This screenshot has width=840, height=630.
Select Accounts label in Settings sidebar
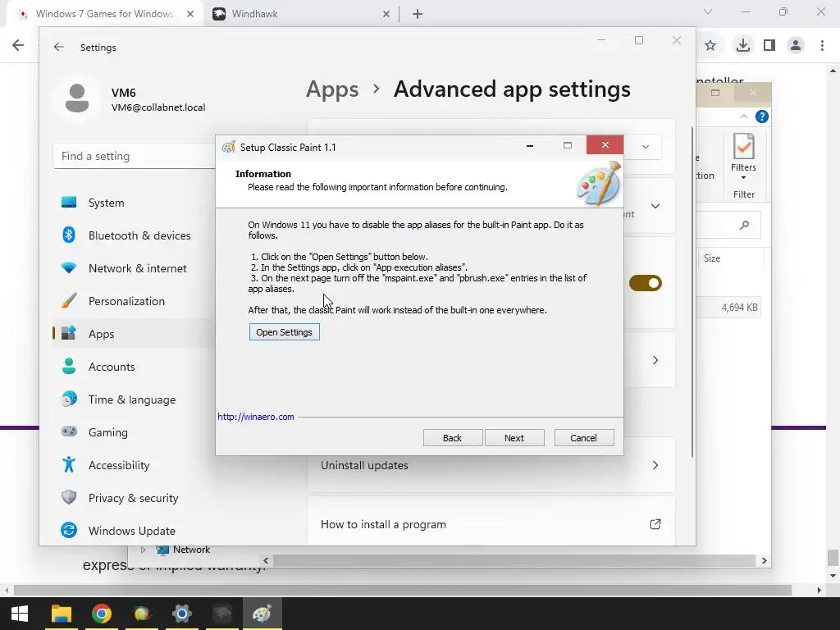tap(112, 367)
